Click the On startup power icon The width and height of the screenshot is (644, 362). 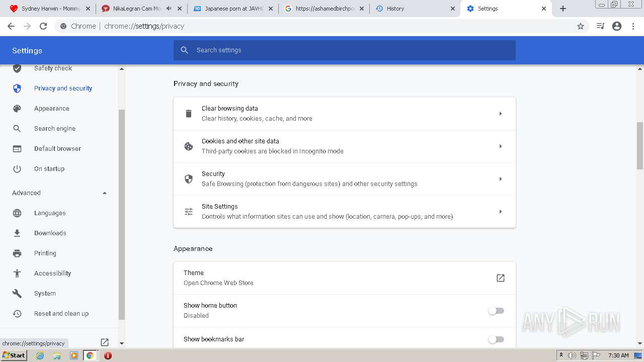(x=17, y=169)
